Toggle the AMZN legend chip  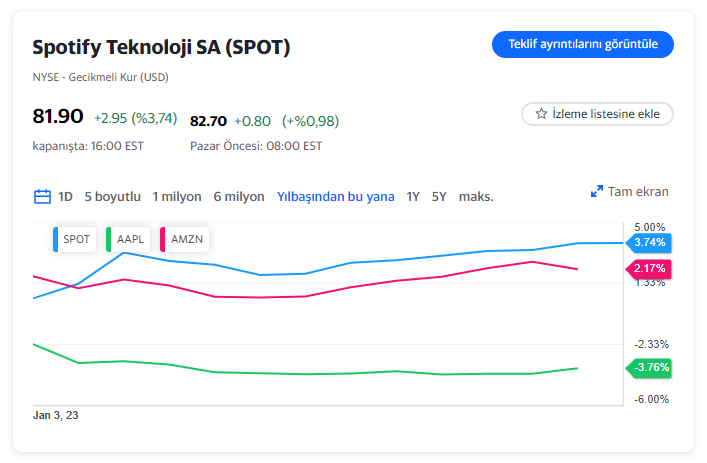tap(184, 239)
